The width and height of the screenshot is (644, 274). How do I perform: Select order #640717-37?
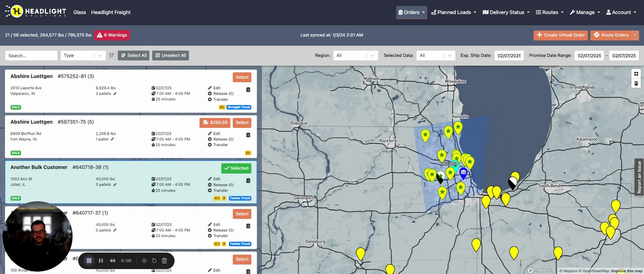point(242,214)
